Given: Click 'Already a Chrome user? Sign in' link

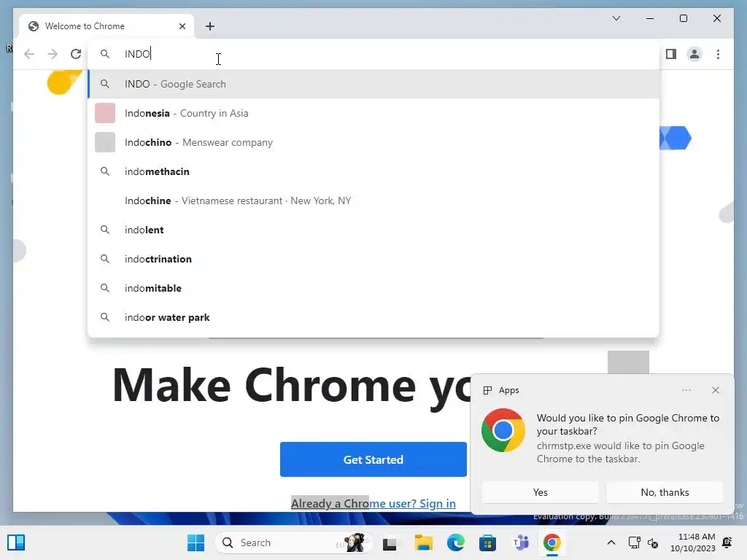Looking at the screenshot, I should click(x=373, y=503).
